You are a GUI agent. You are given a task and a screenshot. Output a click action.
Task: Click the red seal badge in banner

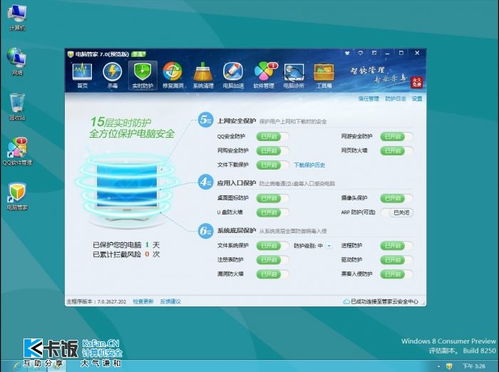coord(417,82)
